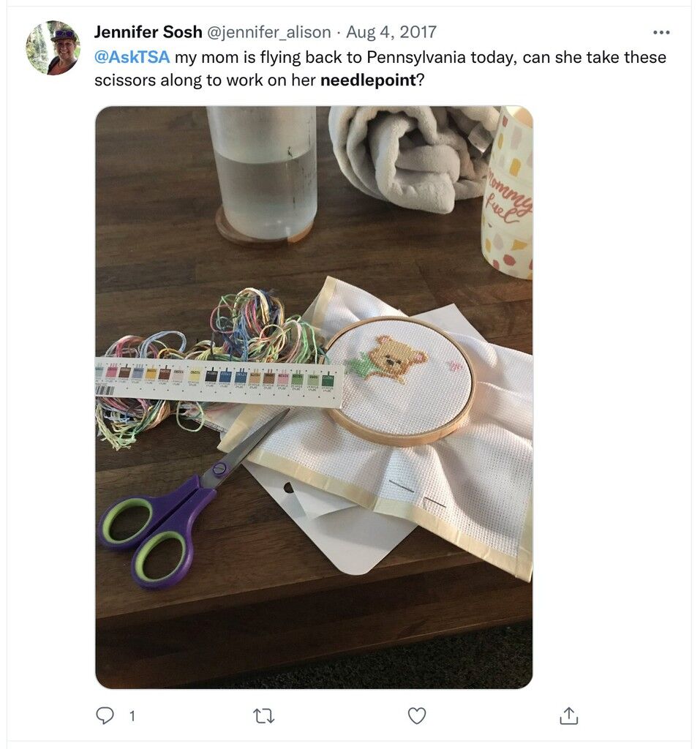Click the Jennifer Sosh display name
The width and height of the screenshot is (700, 749).
point(148,32)
